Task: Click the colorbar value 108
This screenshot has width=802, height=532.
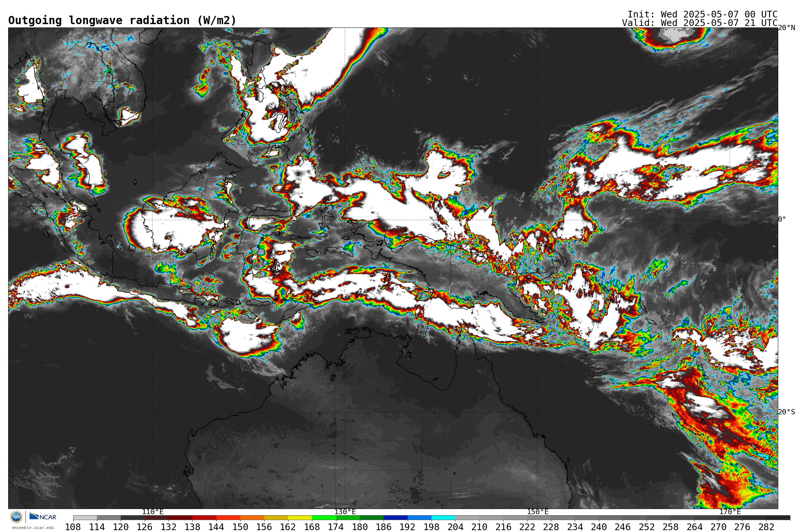Action: click(x=73, y=527)
